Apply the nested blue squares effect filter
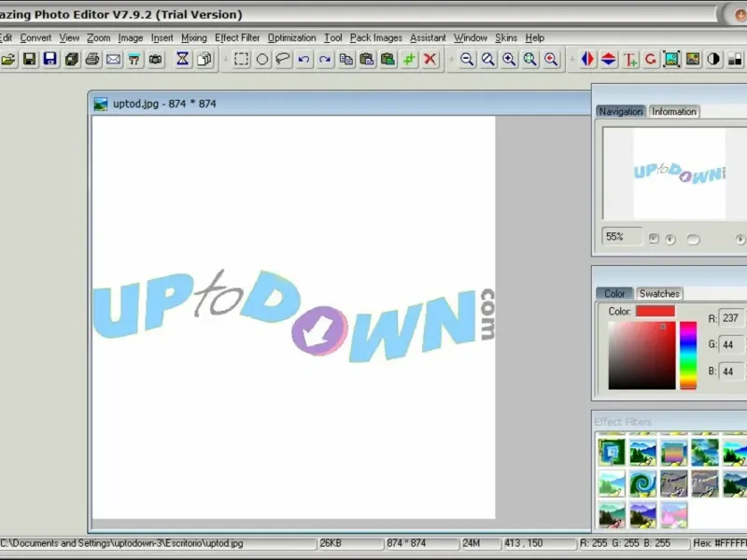The image size is (747, 560). 612,453
